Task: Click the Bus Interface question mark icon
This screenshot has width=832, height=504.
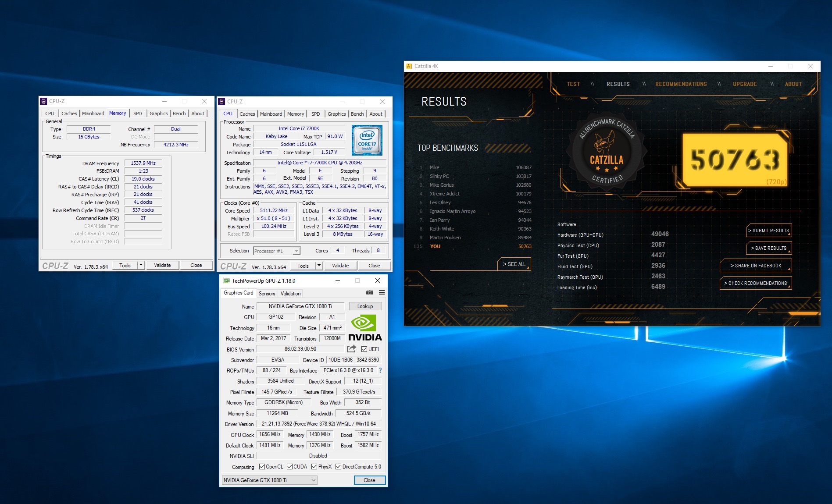Action: [380, 370]
